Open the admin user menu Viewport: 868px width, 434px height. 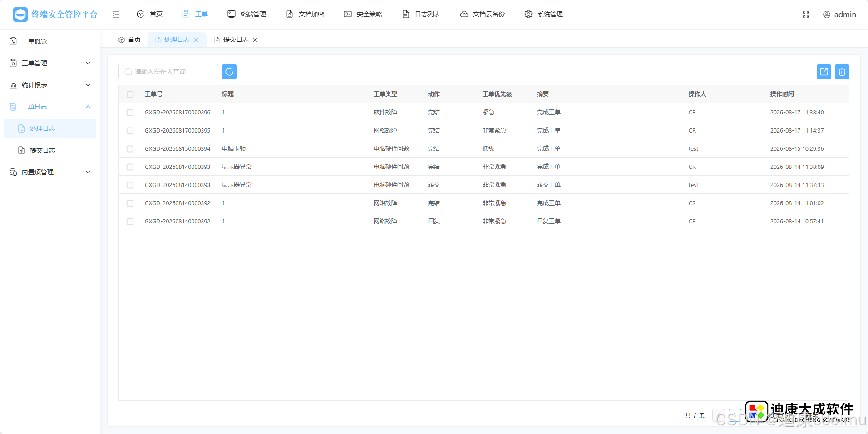839,15
